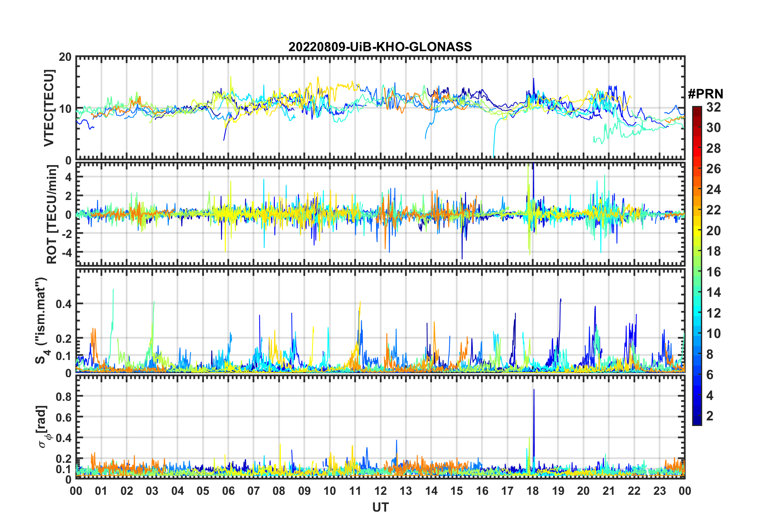Screen dimensions: 761x532
Task: Click UT axis hour label 01
Action: 101,491
